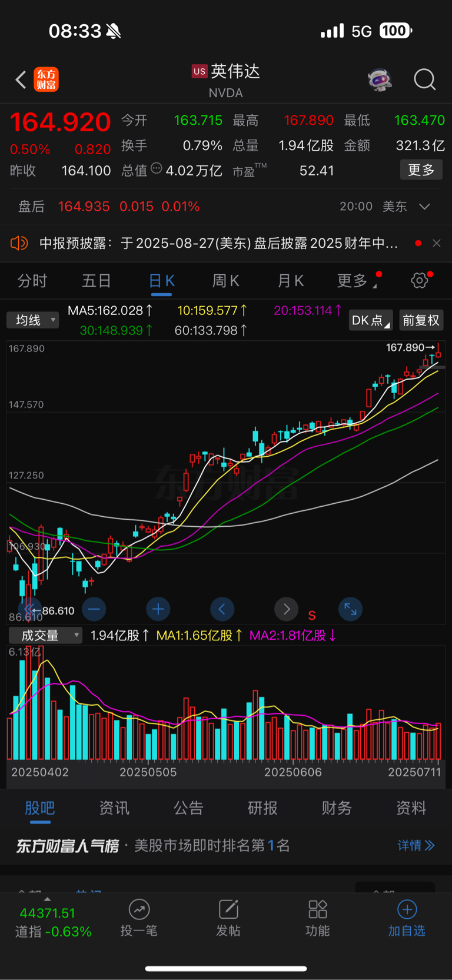Tap the 86.610 low price label on chart
Viewport: 452px width, 980px height.
click(58, 610)
